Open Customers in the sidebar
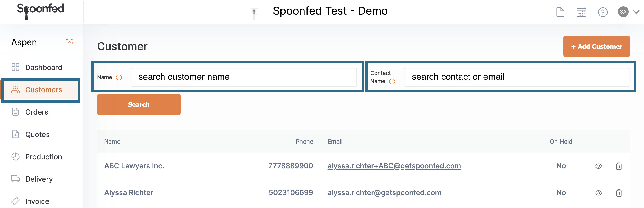Image resolution: width=644 pixels, height=208 pixels. (40, 90)
